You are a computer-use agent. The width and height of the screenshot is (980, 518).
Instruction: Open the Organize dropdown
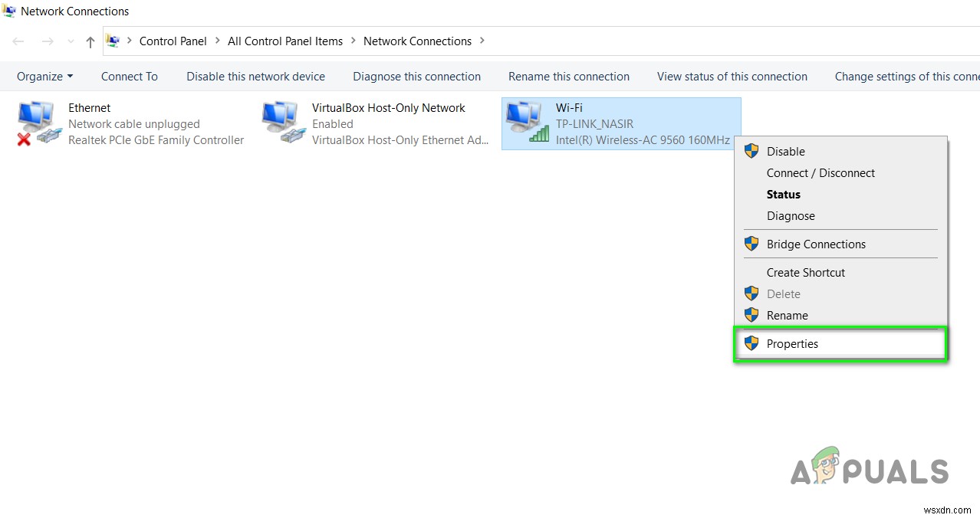pos(44,76)
